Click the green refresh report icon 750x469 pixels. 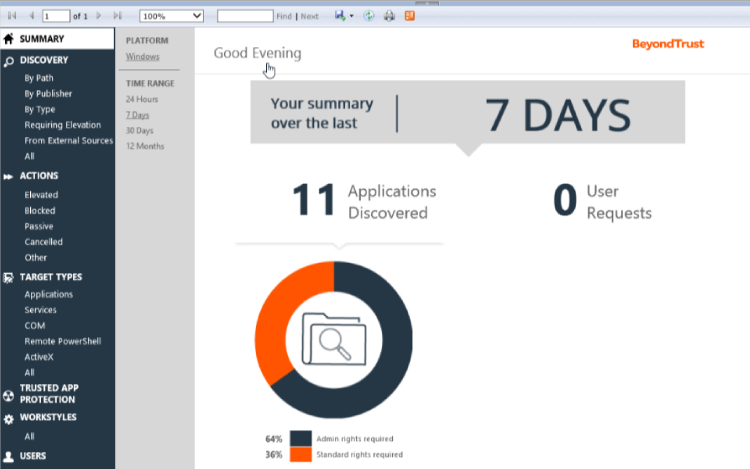pyautogui.click(x=368, y=16)
